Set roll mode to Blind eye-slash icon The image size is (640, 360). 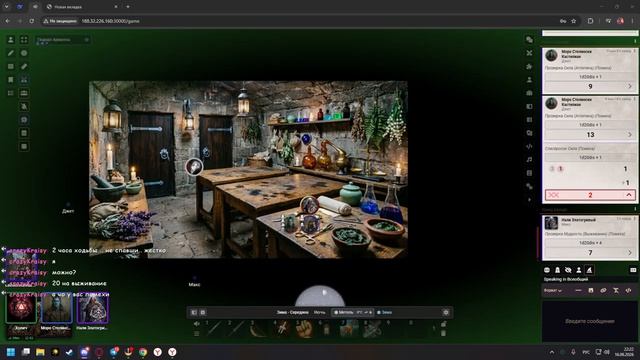[x=568, y=270]
